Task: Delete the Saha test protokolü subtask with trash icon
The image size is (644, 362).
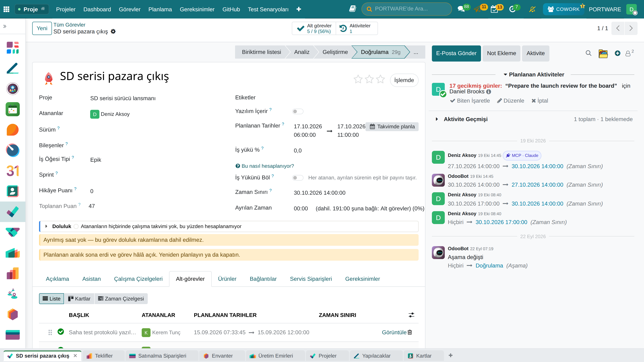Action: [x=410, y=332]
